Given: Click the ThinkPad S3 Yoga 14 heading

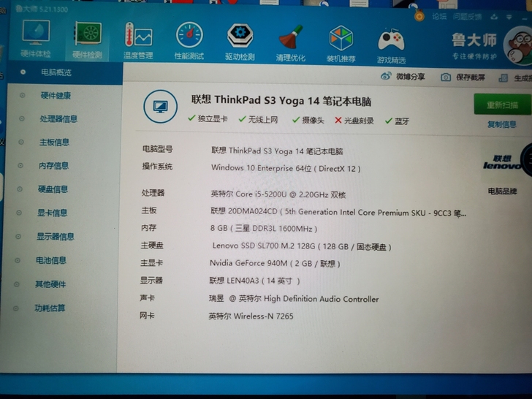Looking at the screenshot, I should tap(281, 100).
